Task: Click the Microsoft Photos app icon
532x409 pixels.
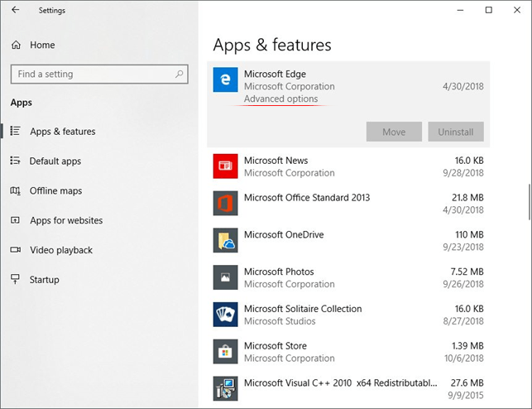Action: (x=225, y=277)
